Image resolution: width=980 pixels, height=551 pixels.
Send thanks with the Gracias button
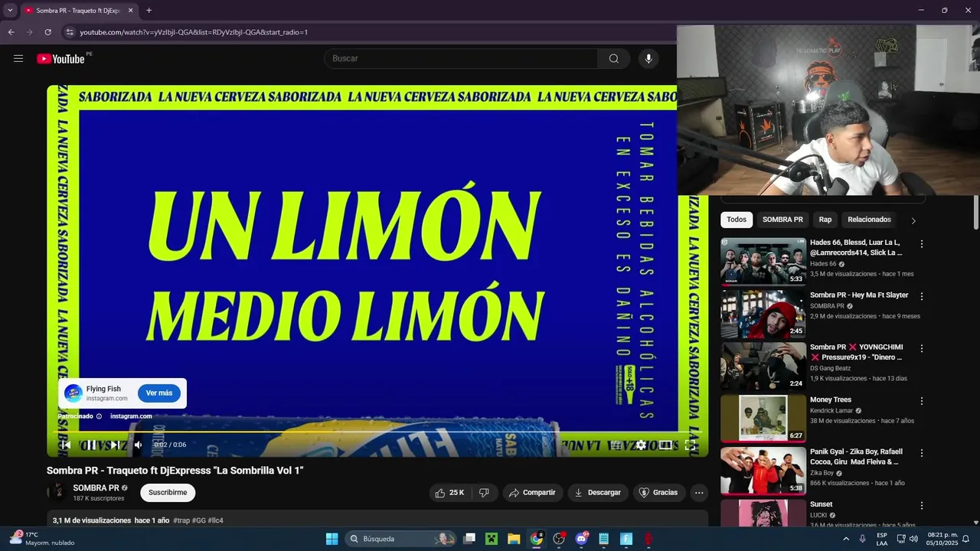tap(658, 493)
